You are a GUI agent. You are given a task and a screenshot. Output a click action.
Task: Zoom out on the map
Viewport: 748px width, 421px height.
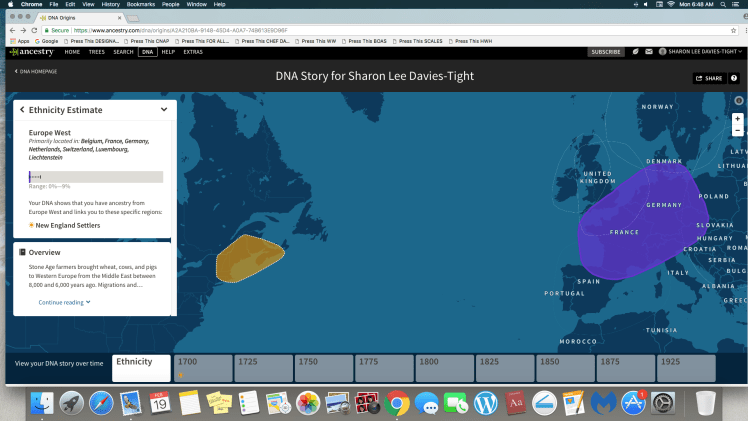(x=737, y=130)
